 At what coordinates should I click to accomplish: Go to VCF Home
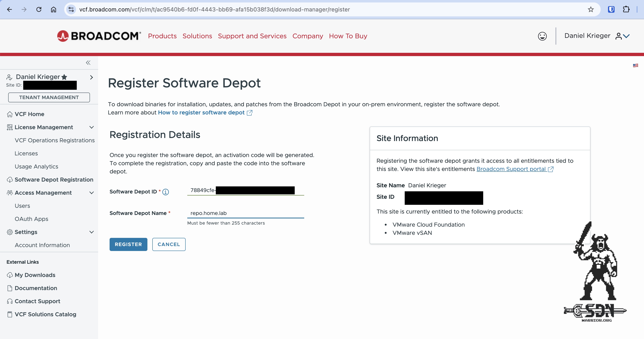[x=29, y=114]
